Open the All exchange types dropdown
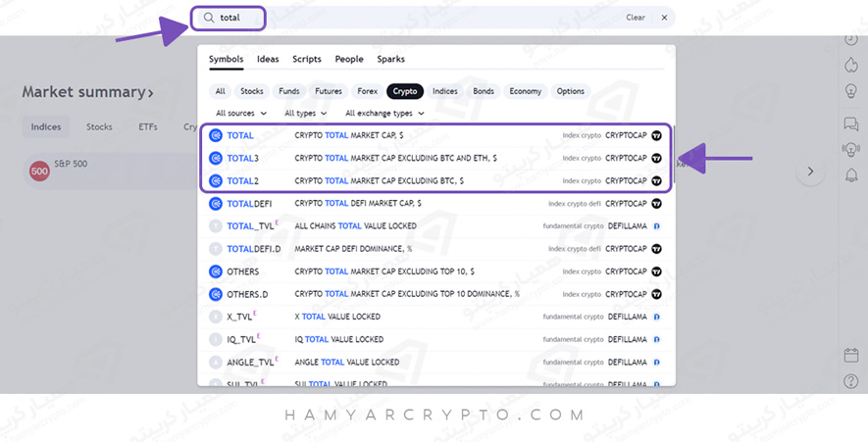 click(384, 114)
